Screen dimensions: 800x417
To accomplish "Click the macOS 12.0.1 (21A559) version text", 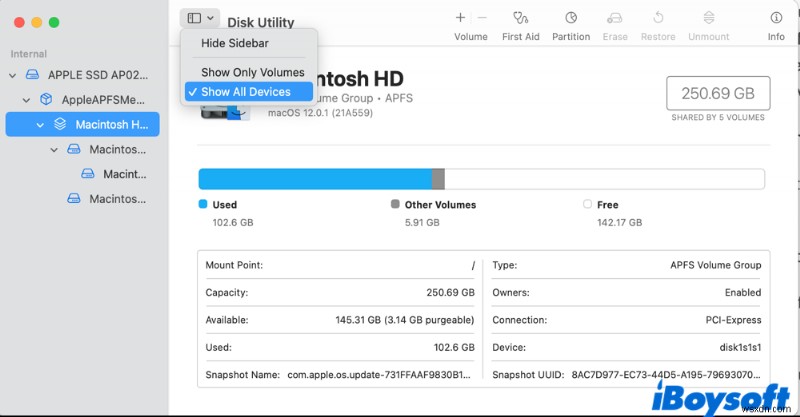I will (320, 113).
